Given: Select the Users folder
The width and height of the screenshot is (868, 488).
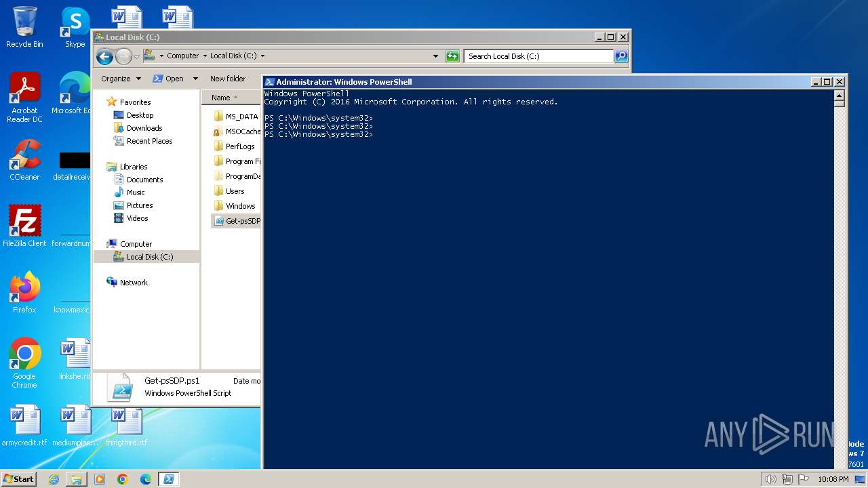Looking at the screenshot, I should point(229,191).
